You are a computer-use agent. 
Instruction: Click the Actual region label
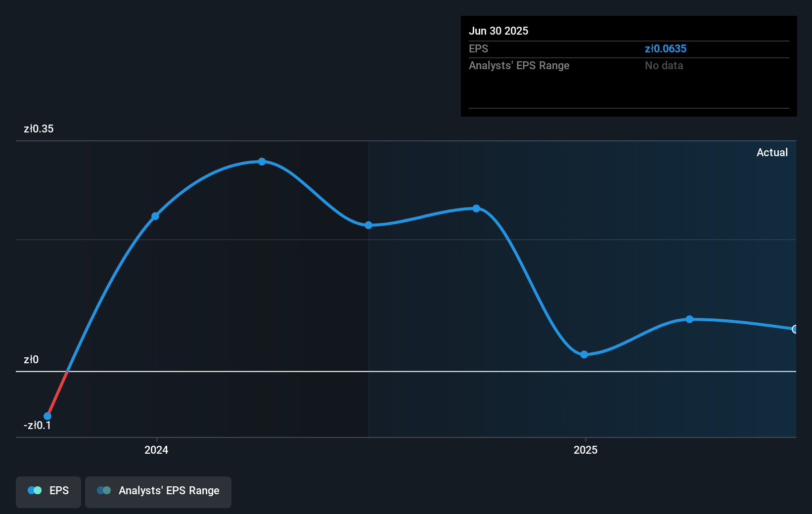coord(772,153)
